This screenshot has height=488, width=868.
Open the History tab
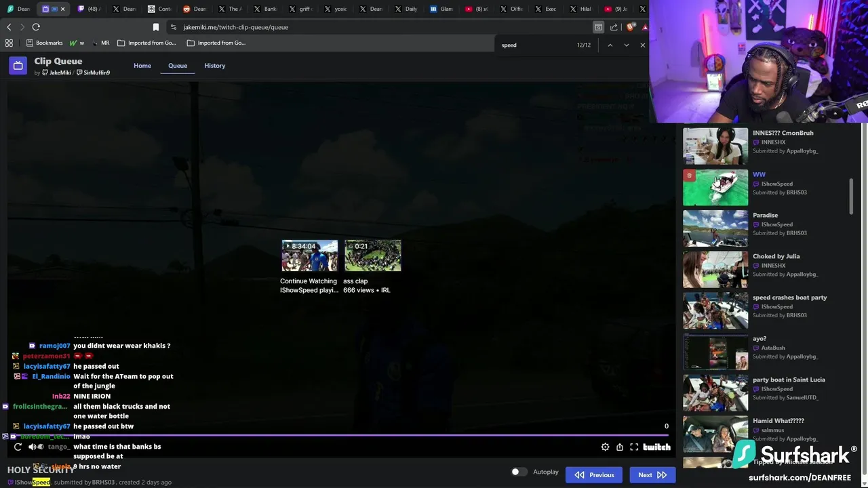pos(214,66)
